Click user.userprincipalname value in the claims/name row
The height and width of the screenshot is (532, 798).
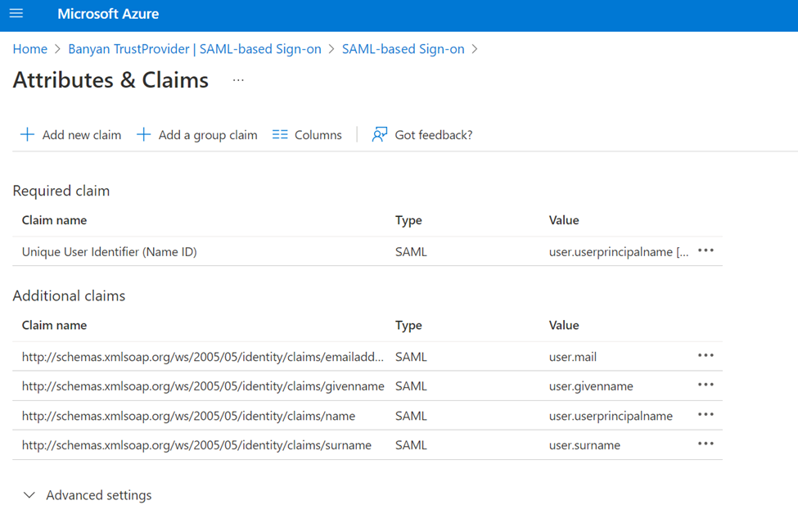(611, 416)
